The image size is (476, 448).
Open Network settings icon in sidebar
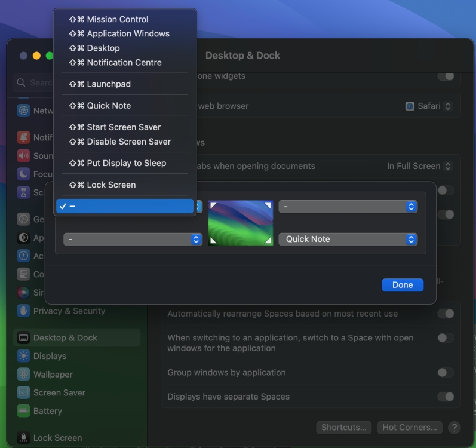(x=23, y=111)
